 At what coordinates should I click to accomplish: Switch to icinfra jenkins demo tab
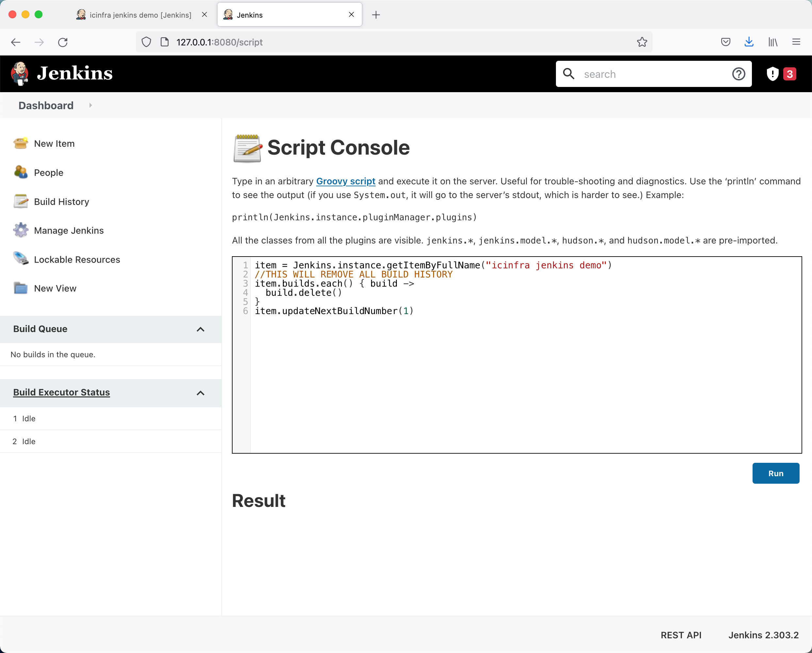click(140, 15)
